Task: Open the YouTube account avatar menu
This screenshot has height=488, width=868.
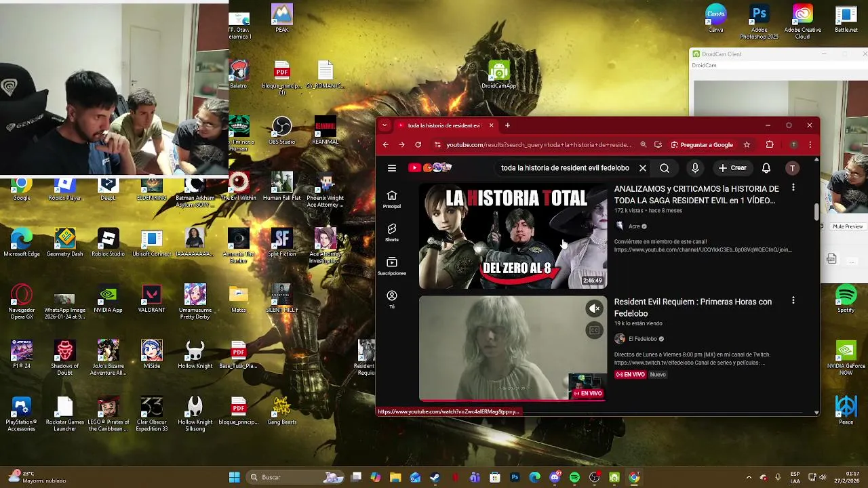Action: tap(792, 168)
